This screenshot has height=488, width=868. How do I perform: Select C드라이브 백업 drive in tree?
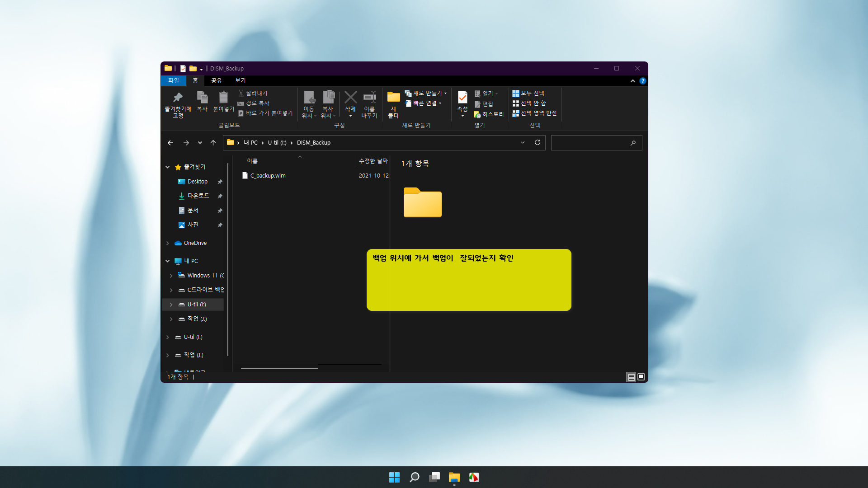pos(205,290)
